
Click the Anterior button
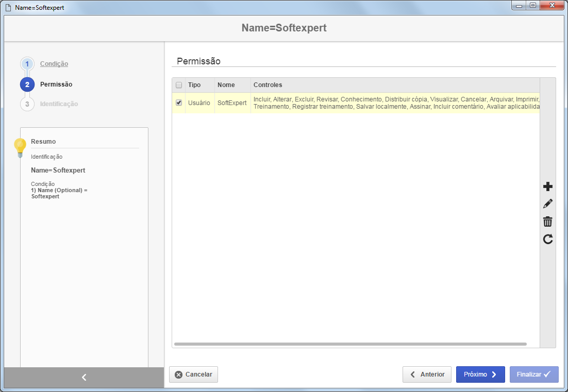(427, 374)
